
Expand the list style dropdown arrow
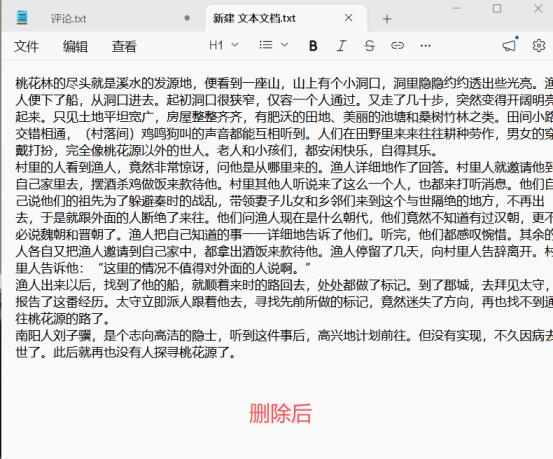tap(284, 45)
